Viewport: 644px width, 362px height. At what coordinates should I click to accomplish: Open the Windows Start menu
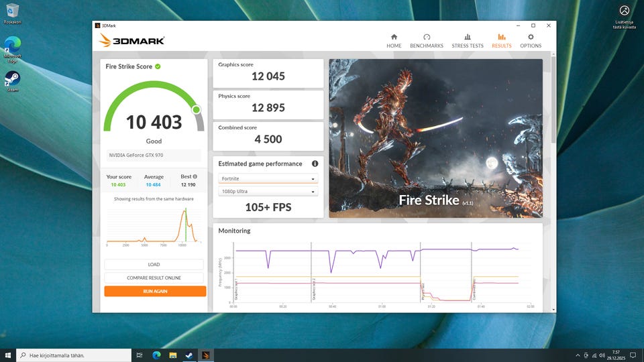click(x=8, y=355)
